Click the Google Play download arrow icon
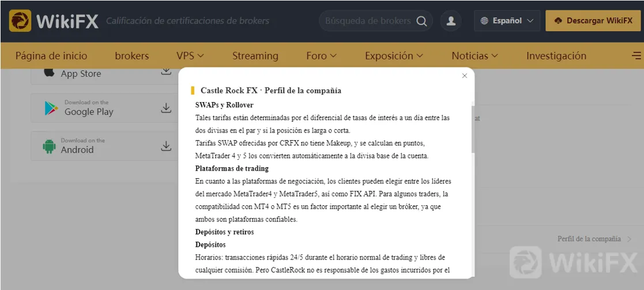The image size is (644, 290). click(166, 108)
